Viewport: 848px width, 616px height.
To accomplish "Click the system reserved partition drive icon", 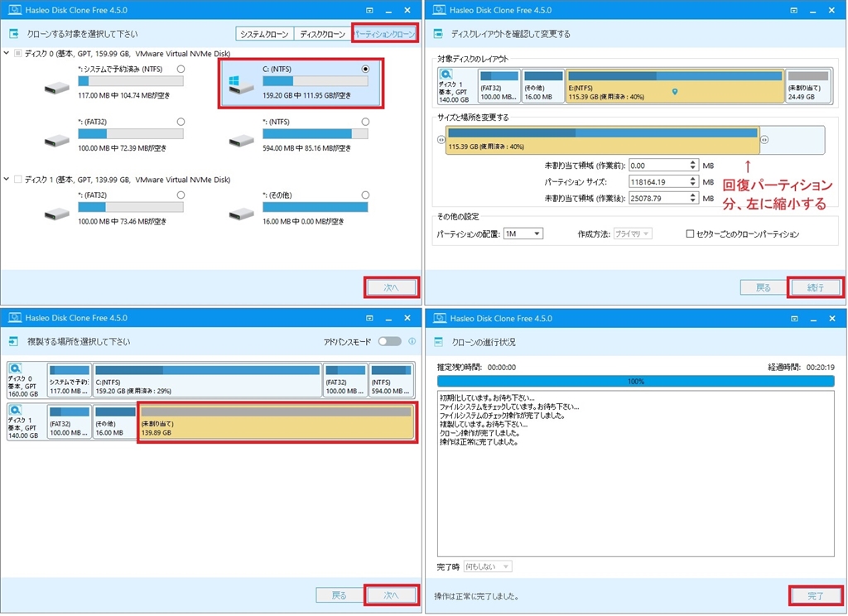I will [57, 87].
